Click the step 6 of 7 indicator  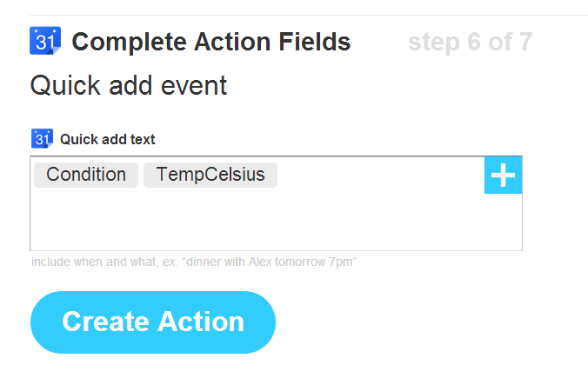pyautogui.click(x=470, y=41)
